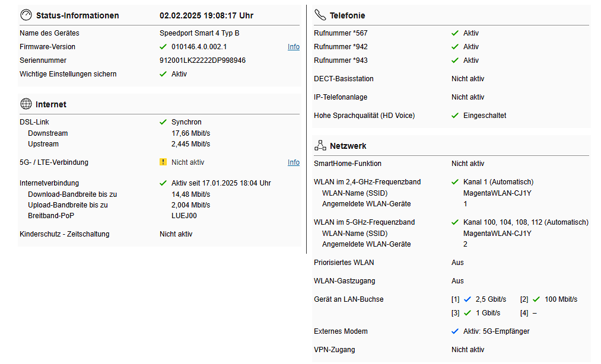Click the Status-Informationen gauge icon

(26, 15)
